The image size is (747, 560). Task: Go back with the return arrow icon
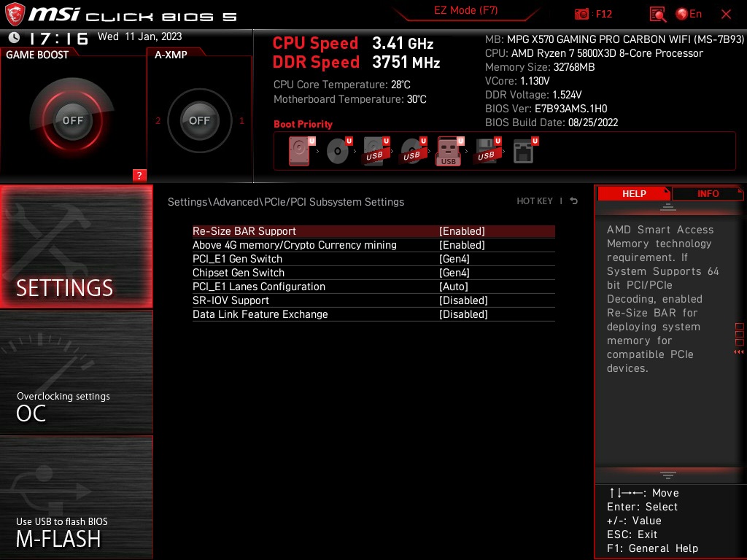pyautogui.click(x=573, y=201)
